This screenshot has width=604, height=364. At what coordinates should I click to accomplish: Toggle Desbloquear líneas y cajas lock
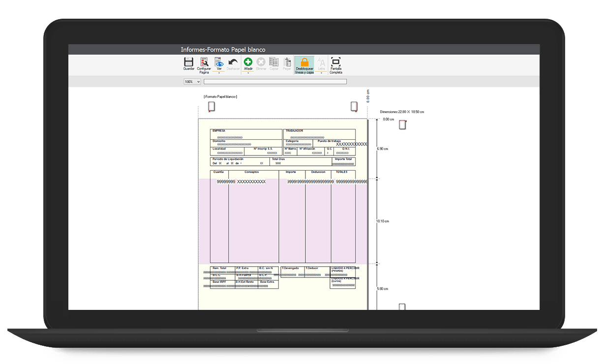pos(304,63)
